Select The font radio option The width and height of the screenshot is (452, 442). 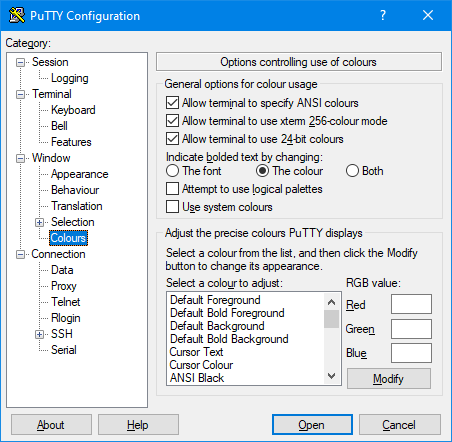pyautogui.click(x=172, y=171)
